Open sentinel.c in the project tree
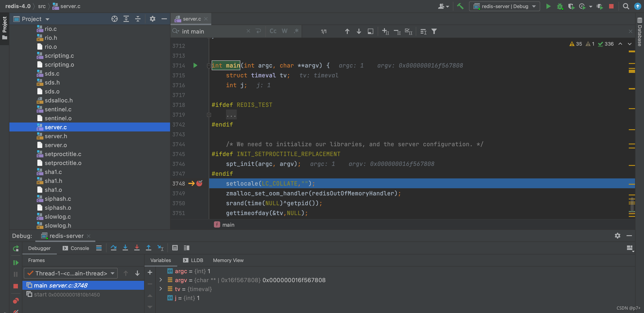The image size is (644, 313). click(x=58, y=109)
